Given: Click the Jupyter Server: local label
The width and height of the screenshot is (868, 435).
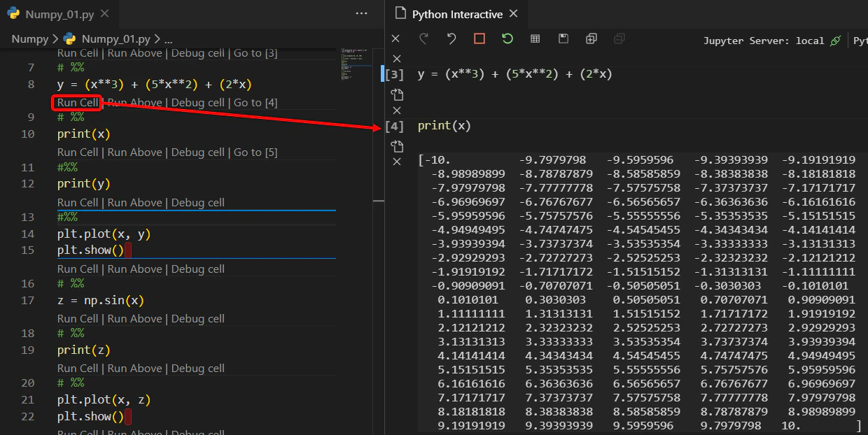Looking at the screenshot, I should 764,41.
